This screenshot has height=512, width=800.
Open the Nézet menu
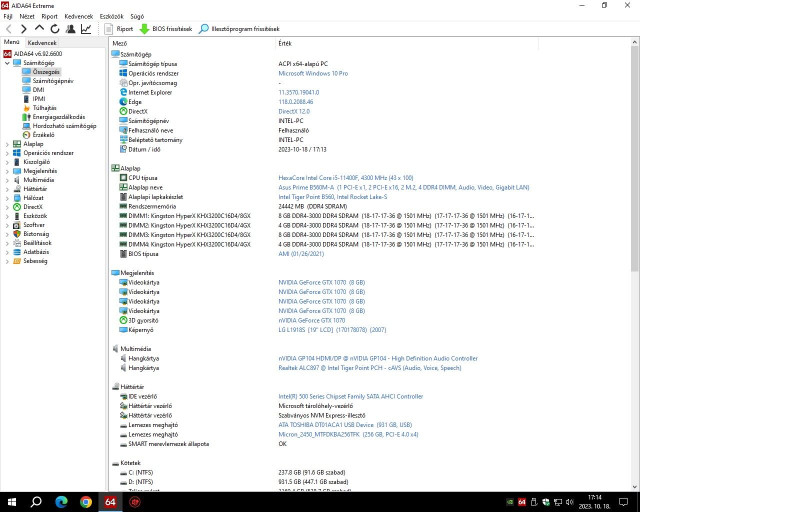click(27, 16)
